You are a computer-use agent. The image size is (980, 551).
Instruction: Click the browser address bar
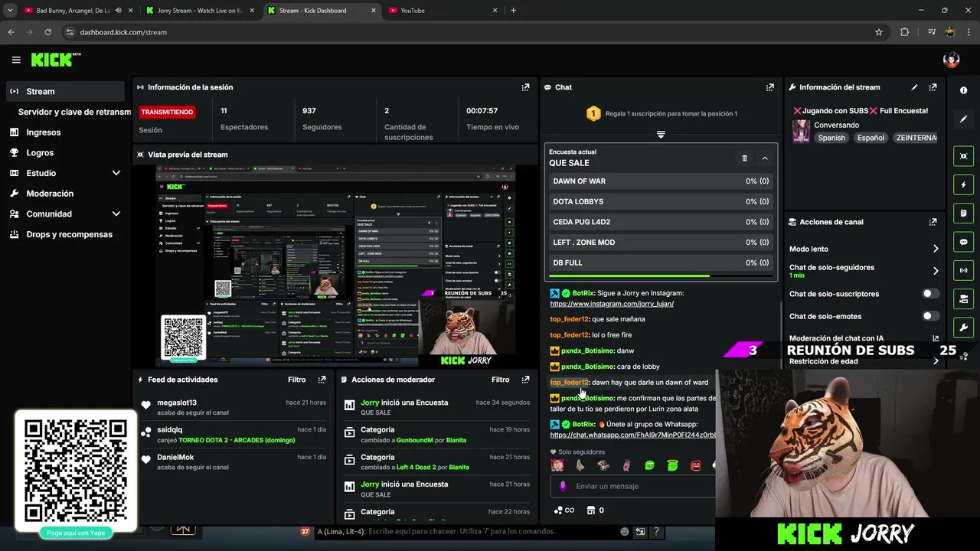[x=467, y=32]
